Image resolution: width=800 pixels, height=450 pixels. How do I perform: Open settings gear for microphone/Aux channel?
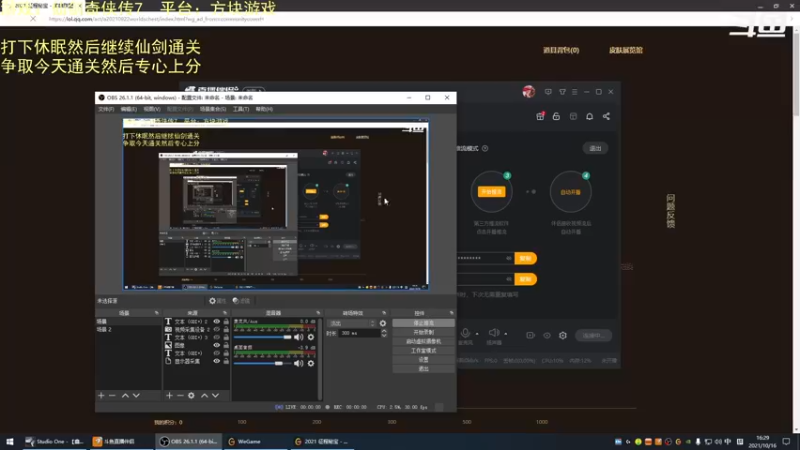[311, 337]
